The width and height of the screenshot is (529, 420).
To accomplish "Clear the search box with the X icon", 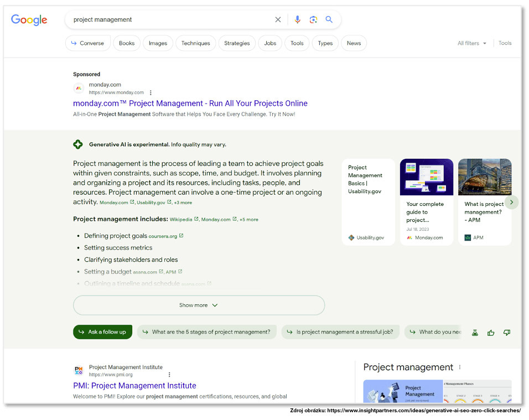I will coord(278,19).
